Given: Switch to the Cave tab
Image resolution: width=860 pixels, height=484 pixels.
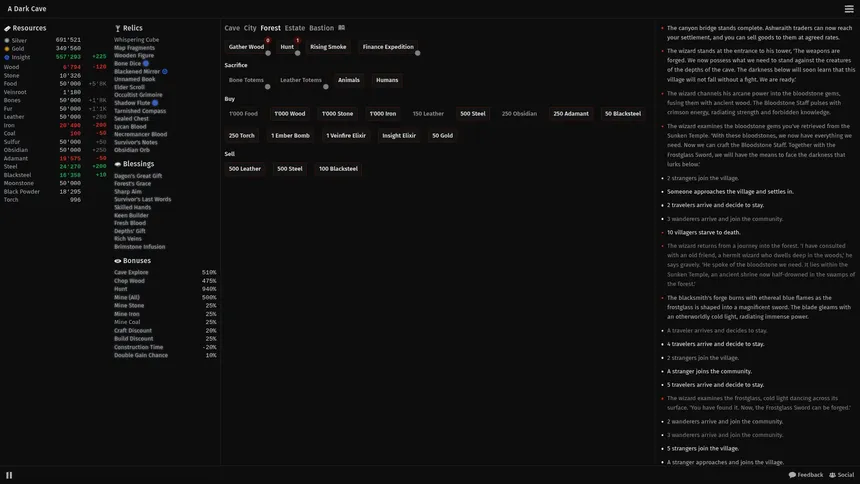Looking at the screenshot, I should click(x=232, y=28).
